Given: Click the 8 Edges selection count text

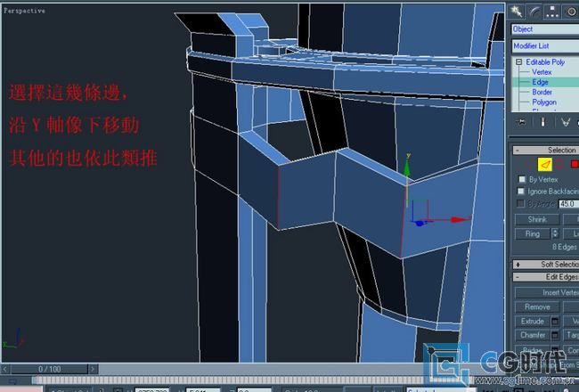Looking at the screenshot, I should click(x=564, y=247).
